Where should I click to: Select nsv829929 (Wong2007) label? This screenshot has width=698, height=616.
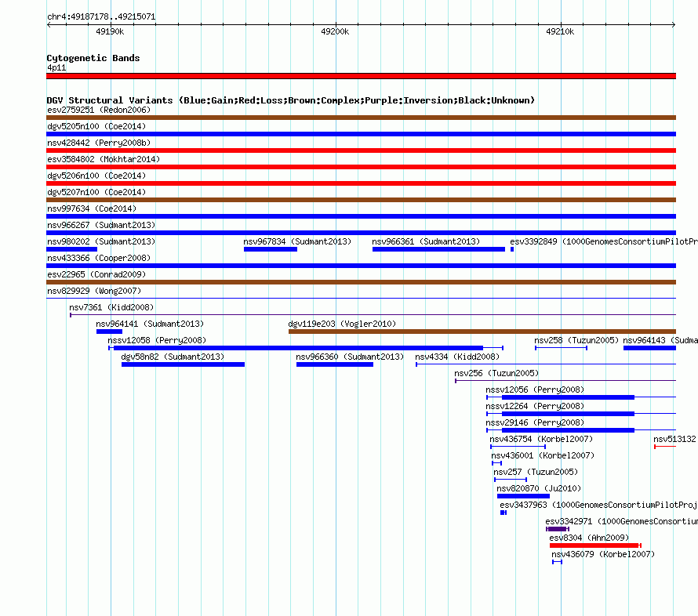tap(94, 291)
